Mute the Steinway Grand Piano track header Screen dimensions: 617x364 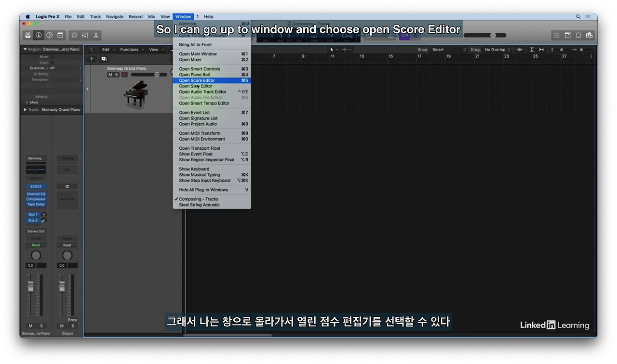[x=110, y=75]
